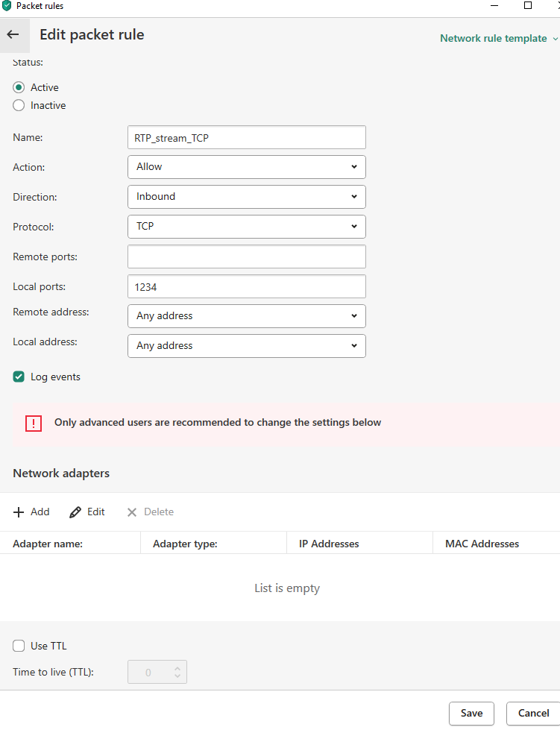Click the Remote ports input field

246,257
